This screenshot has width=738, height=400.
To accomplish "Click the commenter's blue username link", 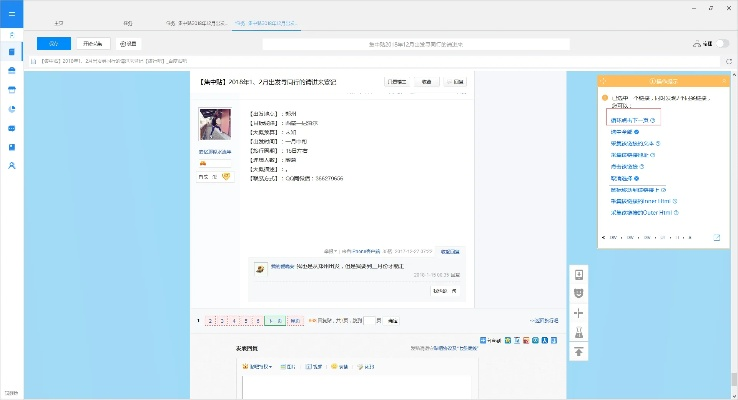I will pyautogui.click(x=282, y=266).
